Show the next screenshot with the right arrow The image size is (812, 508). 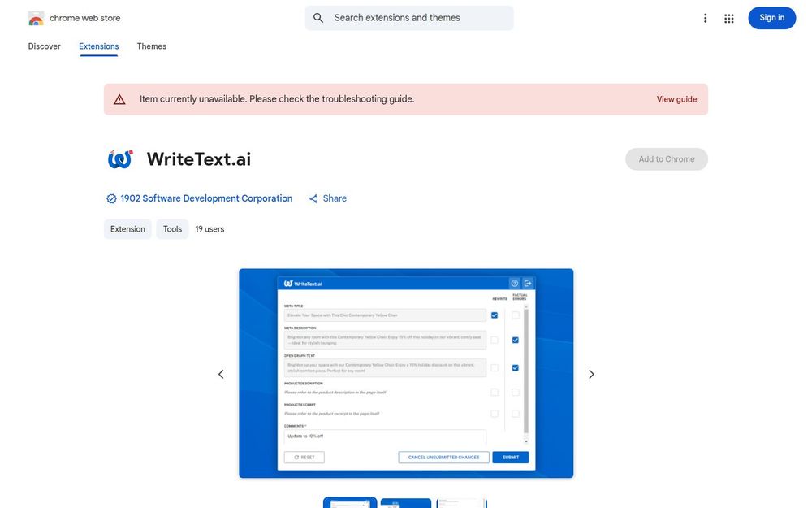point(591,374)
